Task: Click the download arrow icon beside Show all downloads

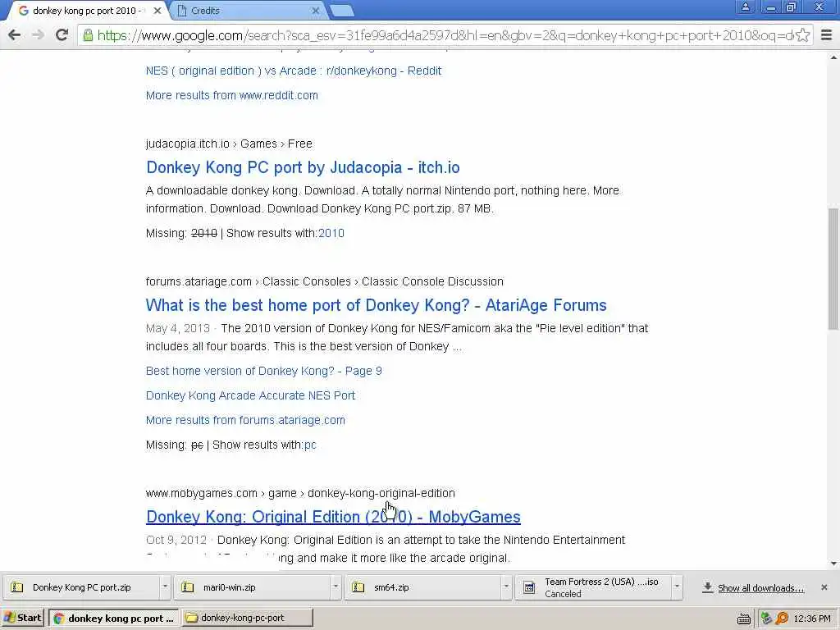Action: [708, 587]
